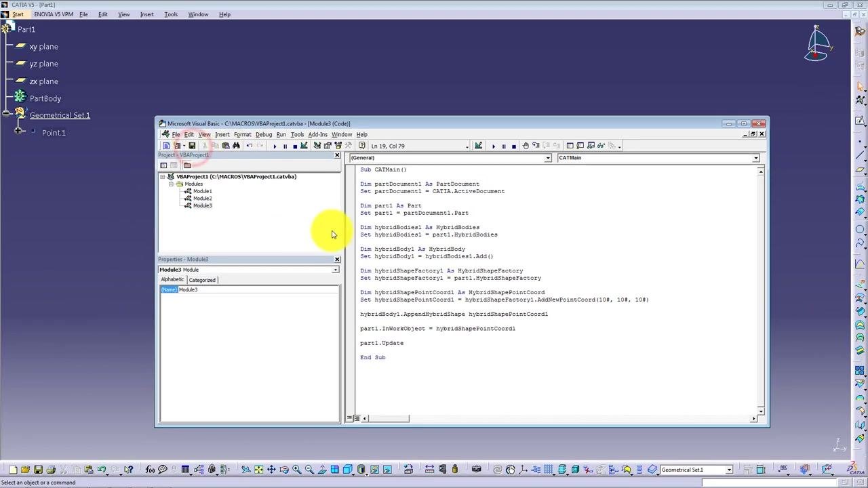Open the Geometrical Set.1 dropdown in CATIA toolbar

click(729, 470)
